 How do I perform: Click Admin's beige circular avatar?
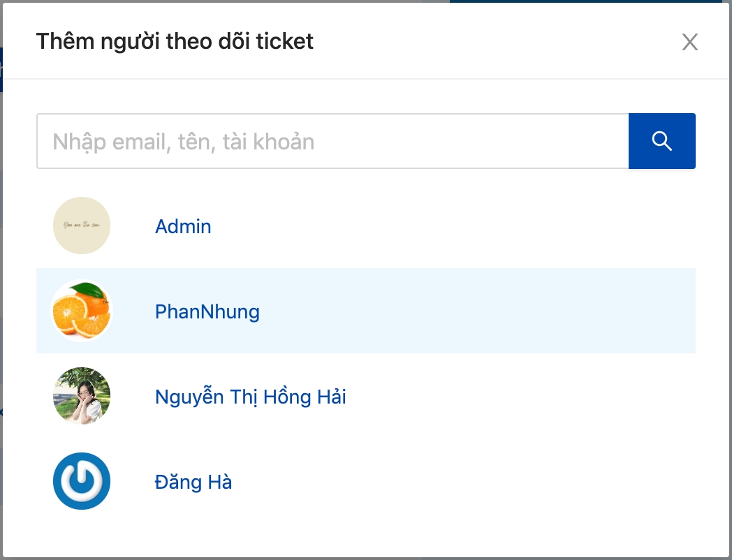(x=82, y=226)
